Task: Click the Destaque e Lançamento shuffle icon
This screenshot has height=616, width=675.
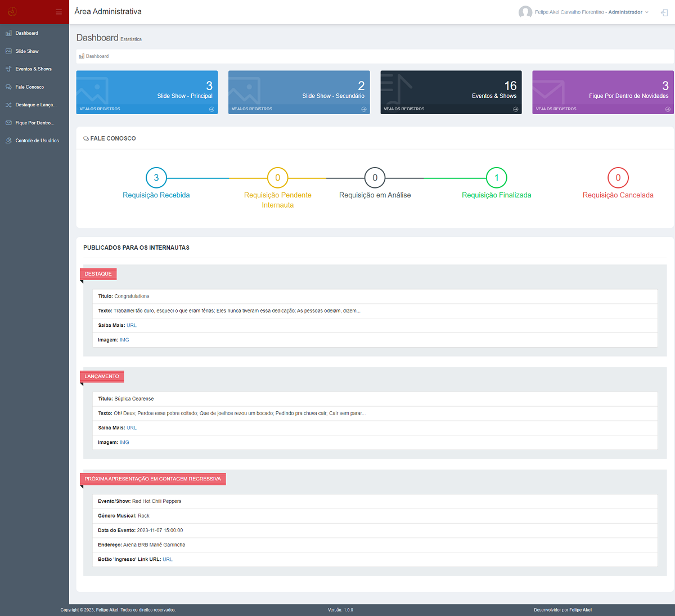Action: pos(8,105)
